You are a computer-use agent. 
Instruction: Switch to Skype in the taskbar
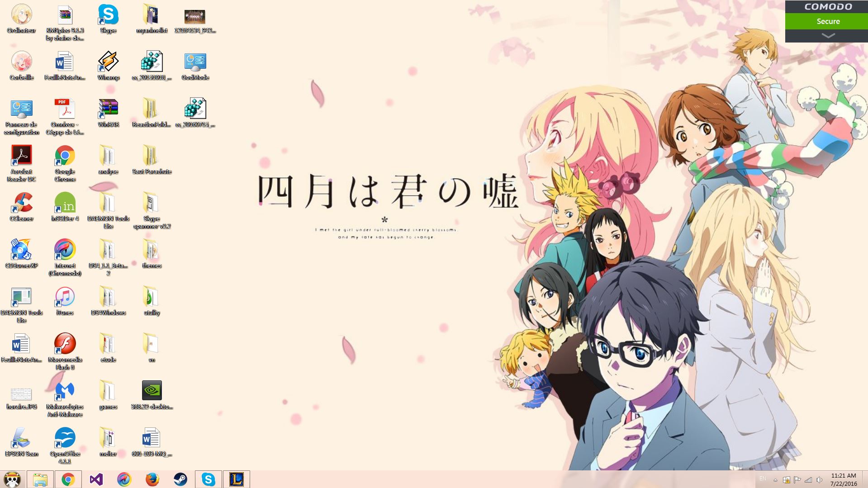(209, 479)
